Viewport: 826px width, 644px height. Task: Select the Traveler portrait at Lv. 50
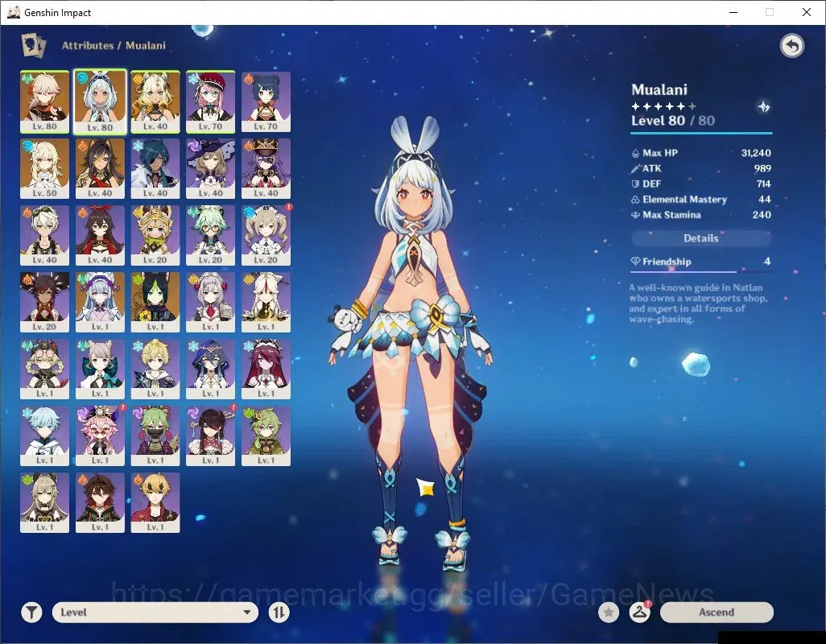coord(45,168)
